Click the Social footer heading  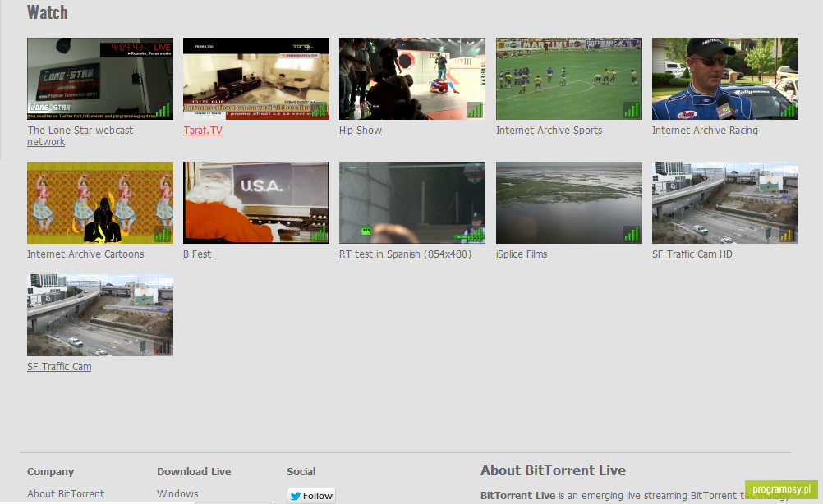click(301, 471)
